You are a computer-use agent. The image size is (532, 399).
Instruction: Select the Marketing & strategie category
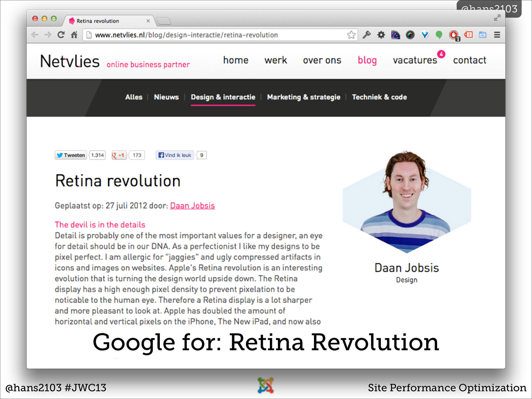pos(304,97)
